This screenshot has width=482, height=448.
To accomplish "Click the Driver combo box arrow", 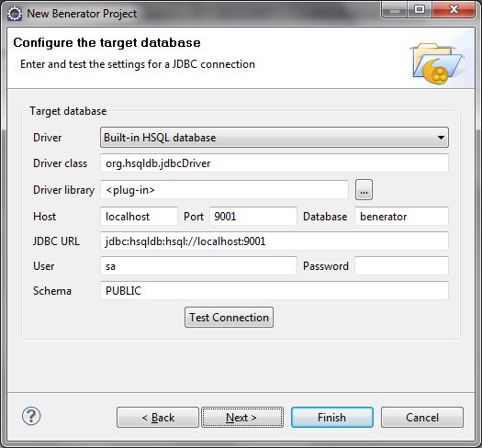I will tap(441, 138).
